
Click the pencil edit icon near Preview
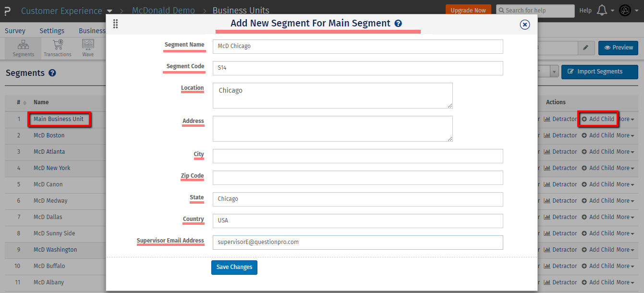(586, 48)
